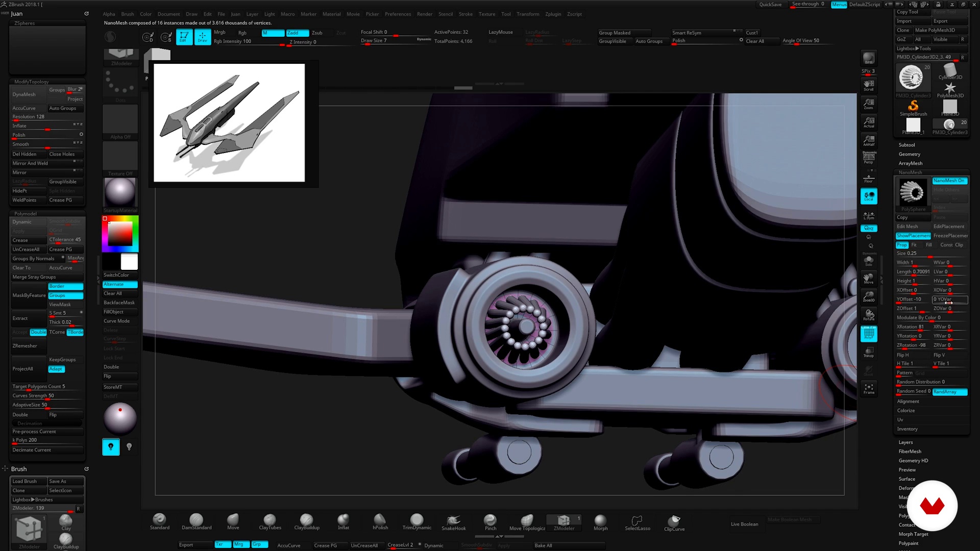Expand the ArrayMesh section
Viewport: 980px width, 551px height.
tap(911, 163)
